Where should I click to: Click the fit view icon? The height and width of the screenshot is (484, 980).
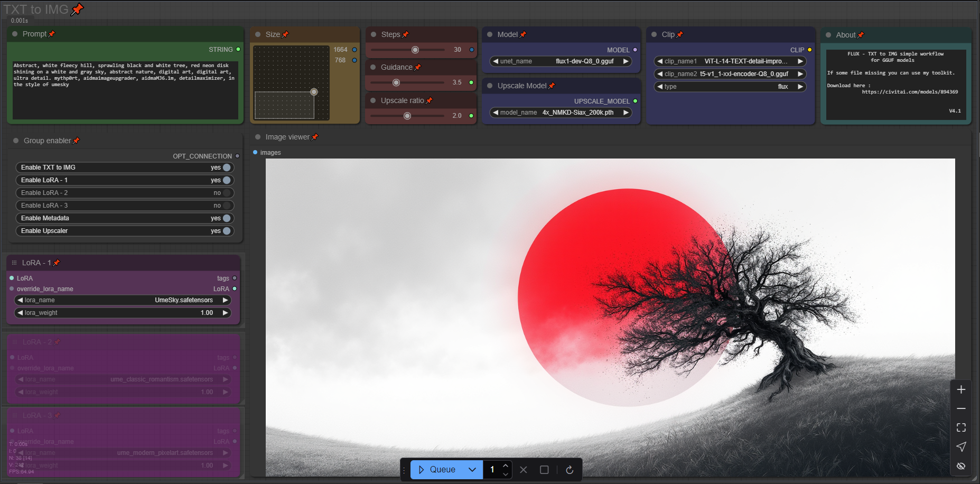961,427
